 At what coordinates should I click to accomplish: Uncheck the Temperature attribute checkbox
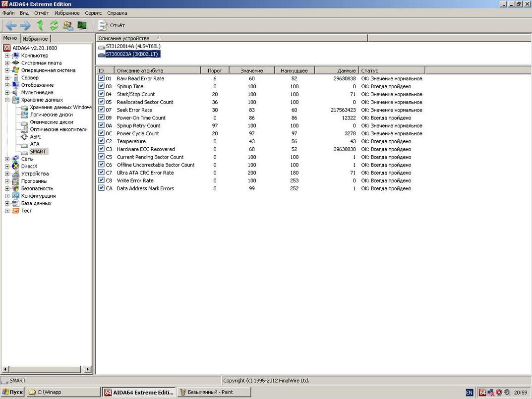click(x=101, y=141)
